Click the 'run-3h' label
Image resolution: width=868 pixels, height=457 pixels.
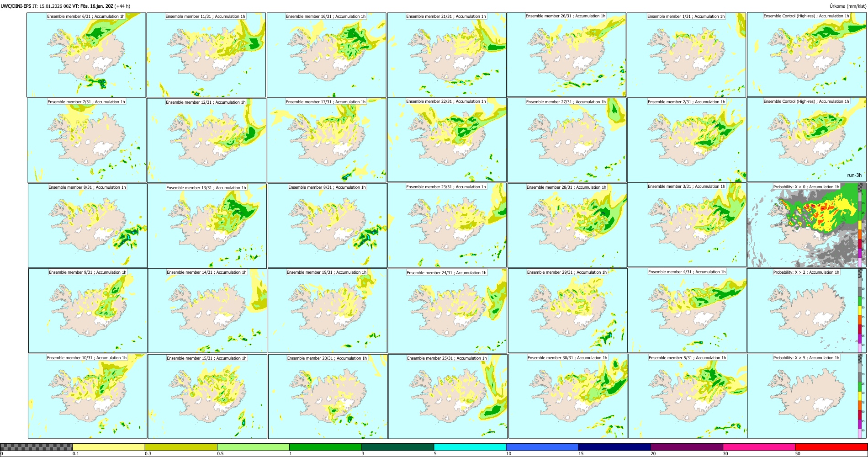click(x=854, y=175)
